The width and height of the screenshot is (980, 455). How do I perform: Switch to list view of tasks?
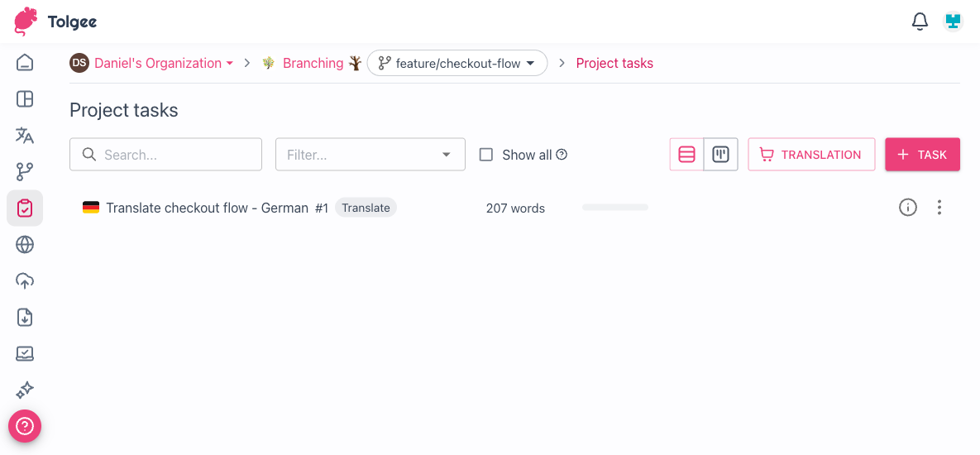click(x=687, y=155)
